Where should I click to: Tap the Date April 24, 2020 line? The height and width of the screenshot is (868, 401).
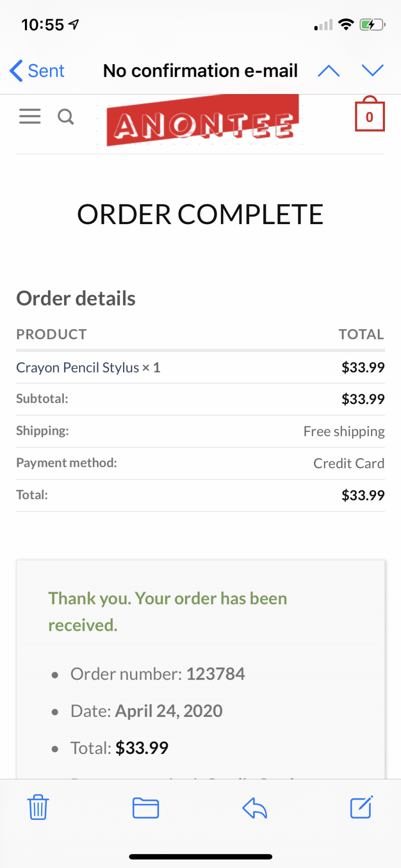click(147, 711)
